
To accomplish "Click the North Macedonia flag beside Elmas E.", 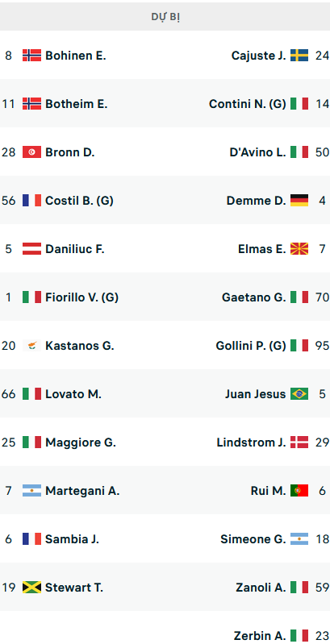I will click(299, 249).
